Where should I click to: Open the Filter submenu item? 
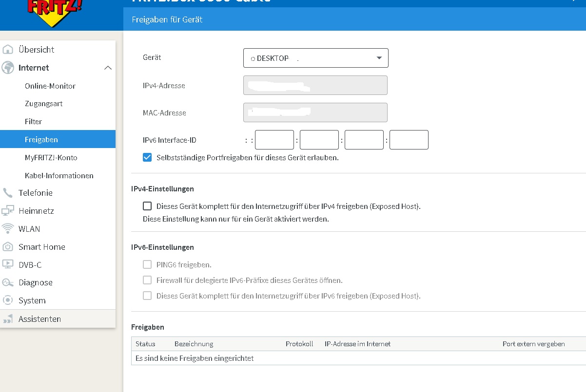[33, 121]
